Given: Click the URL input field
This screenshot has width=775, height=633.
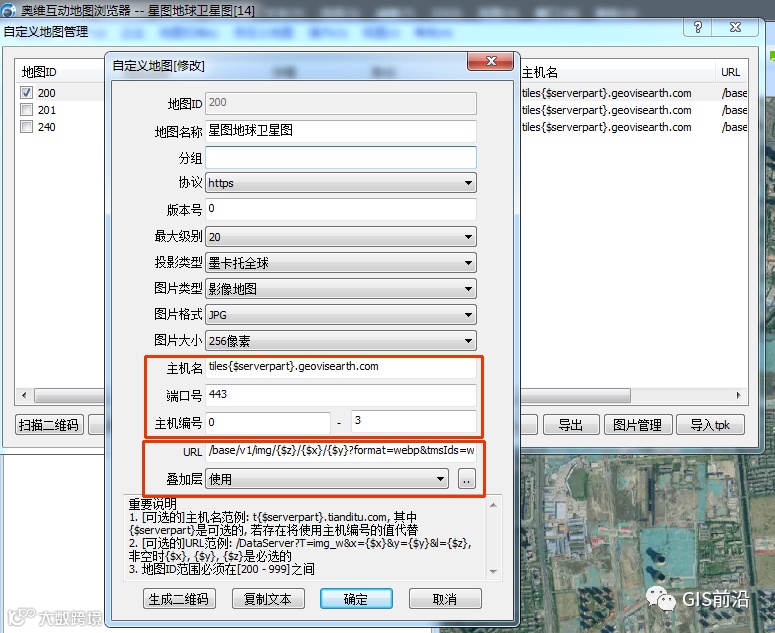Looking at the screenshot, I should click(x=341, y=451).
